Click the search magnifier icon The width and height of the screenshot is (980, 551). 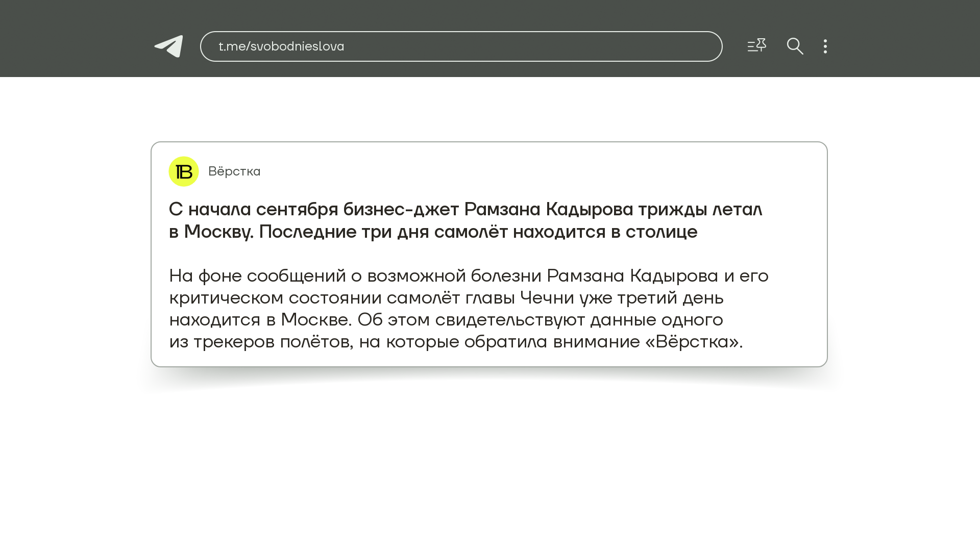(x=795, y=46)
